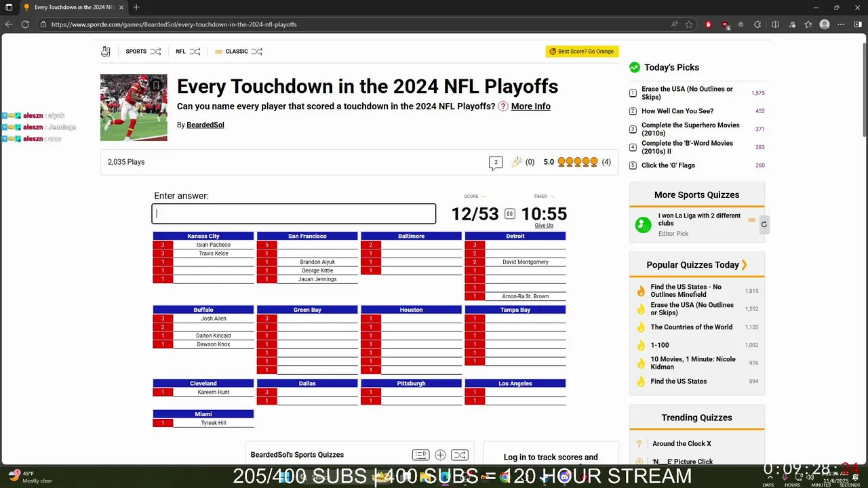Click the Sporcle lab flask icon
The height and width of the screenshot is (488, 868).
click(106, 52)
